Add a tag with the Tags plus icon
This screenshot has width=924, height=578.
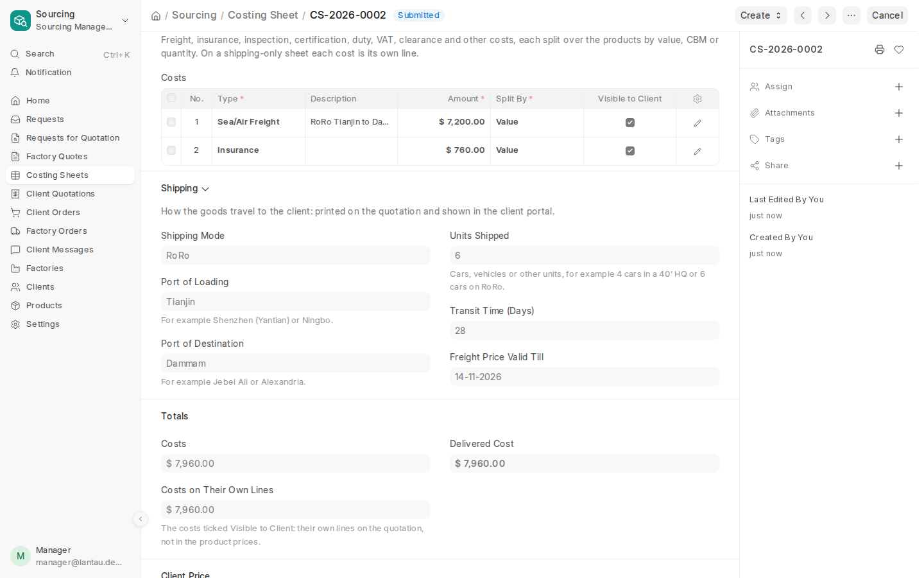pyautogui.click(x=899, y=139)
